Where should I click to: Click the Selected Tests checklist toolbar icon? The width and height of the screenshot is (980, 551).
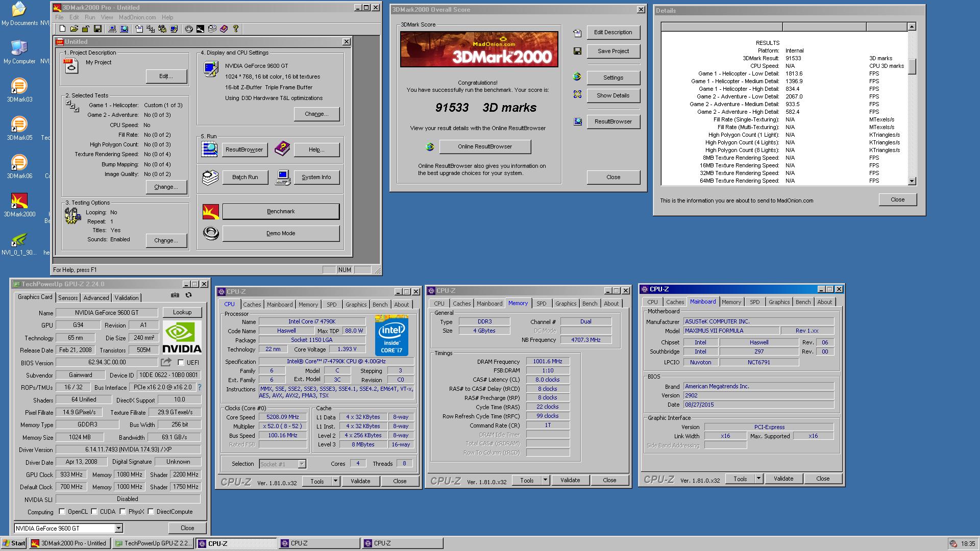[x=151, y=29]
